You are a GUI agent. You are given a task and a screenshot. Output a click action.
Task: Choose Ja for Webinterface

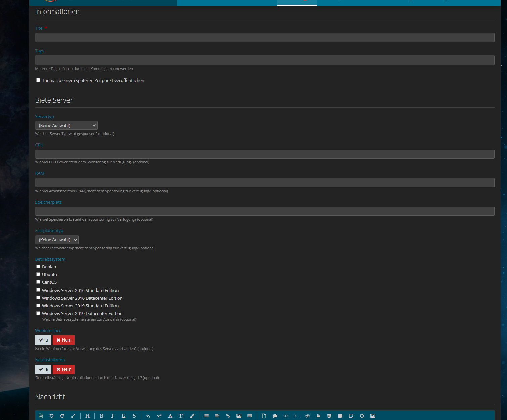point(43,340)
